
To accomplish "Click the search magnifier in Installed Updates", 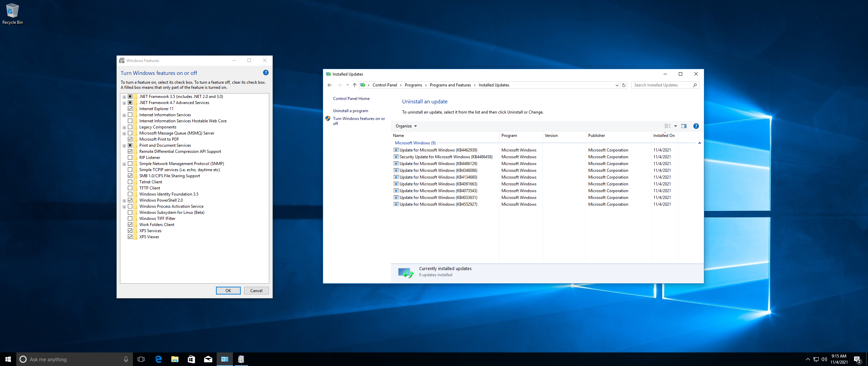I will 695,85.
